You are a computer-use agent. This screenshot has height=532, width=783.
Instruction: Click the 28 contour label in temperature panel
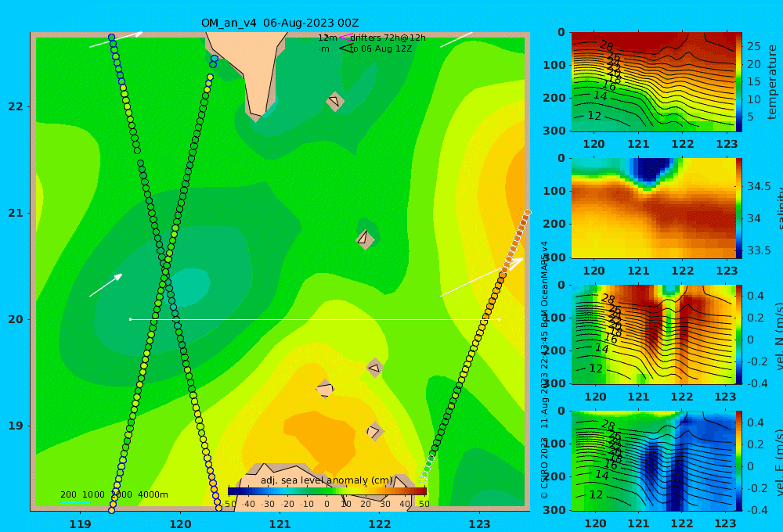(607, 46)
